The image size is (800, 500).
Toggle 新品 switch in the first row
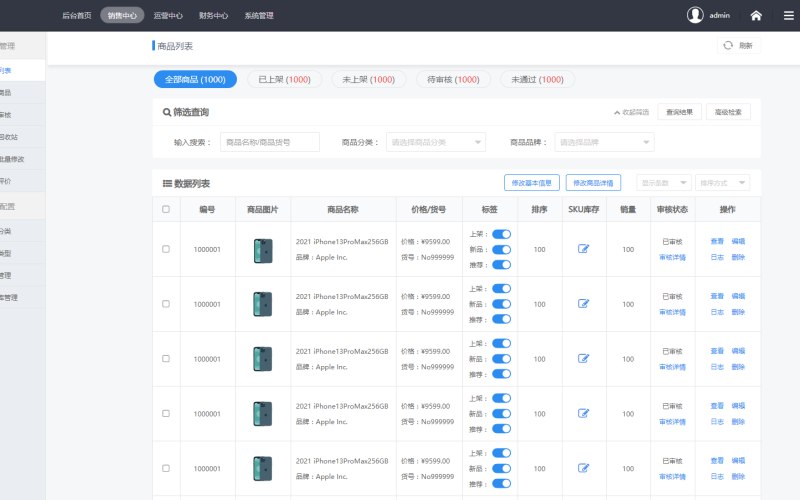[x=501, y=249]
